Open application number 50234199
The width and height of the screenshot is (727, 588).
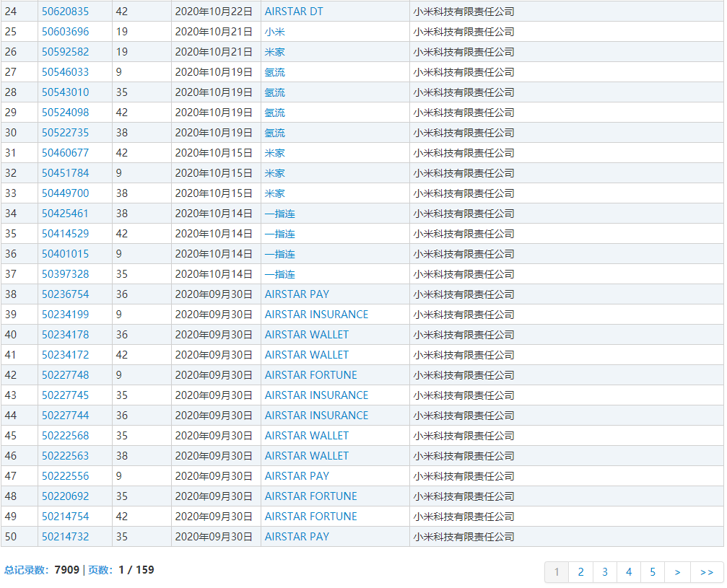(x=66, y=315)
